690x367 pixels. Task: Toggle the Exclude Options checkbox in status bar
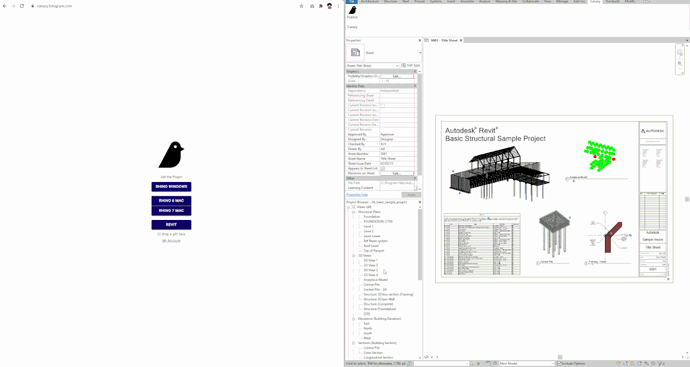pyautogui.click(x=559, y=363)
